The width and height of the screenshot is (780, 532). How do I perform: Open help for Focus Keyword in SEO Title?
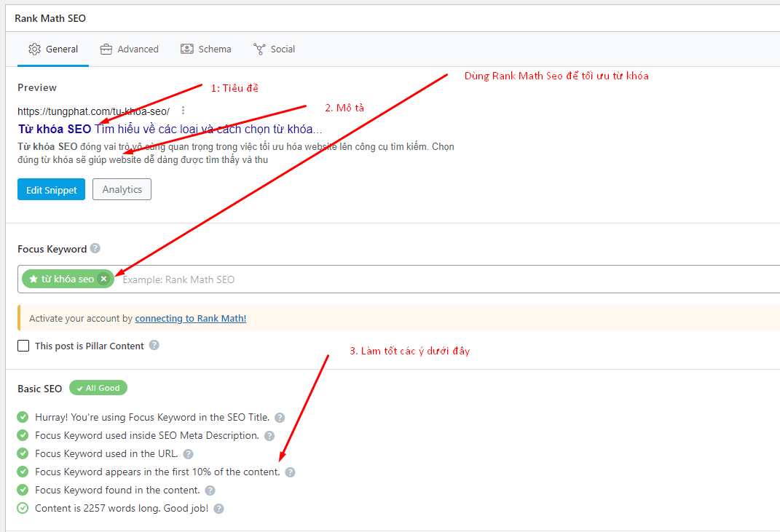coord(280,418)
